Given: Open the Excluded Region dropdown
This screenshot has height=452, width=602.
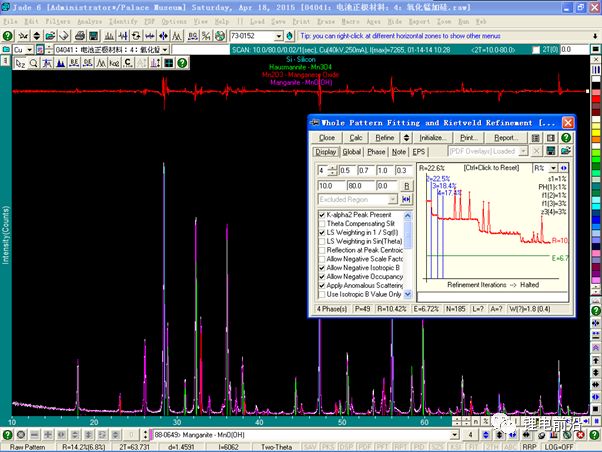Looking at the screenshot, I should click(x=392, y=199).
